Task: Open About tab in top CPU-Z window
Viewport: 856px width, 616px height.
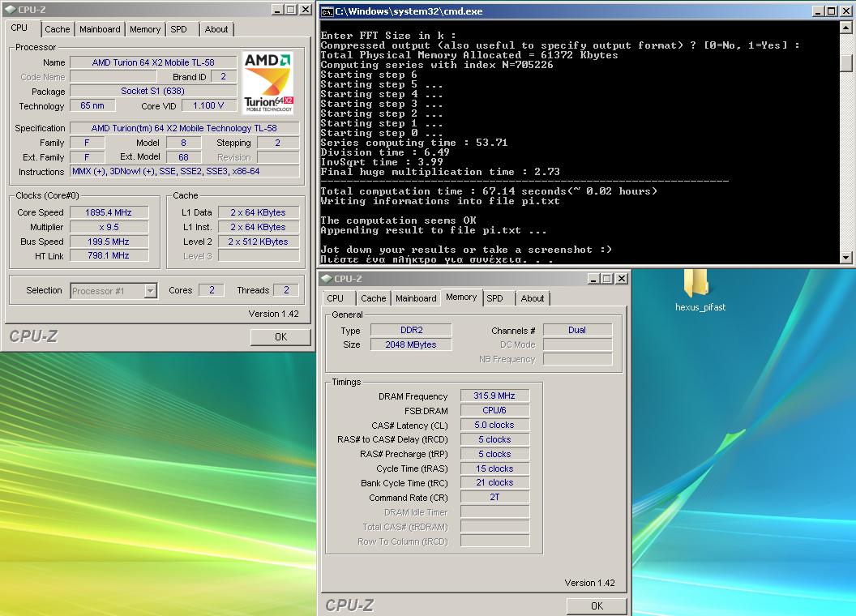Action: 216,29
